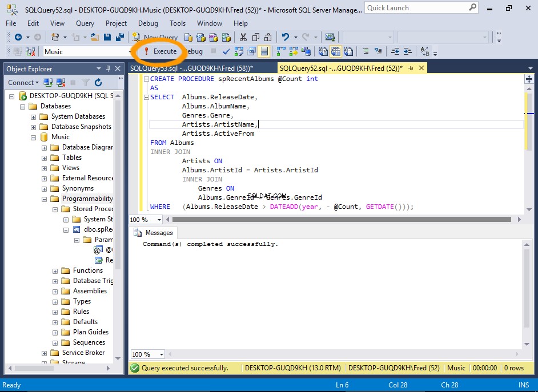Image resolution: width=538 pixels, height=392 pixels.
Task: Click the Save All icon
Action: (x=120, y=37)
